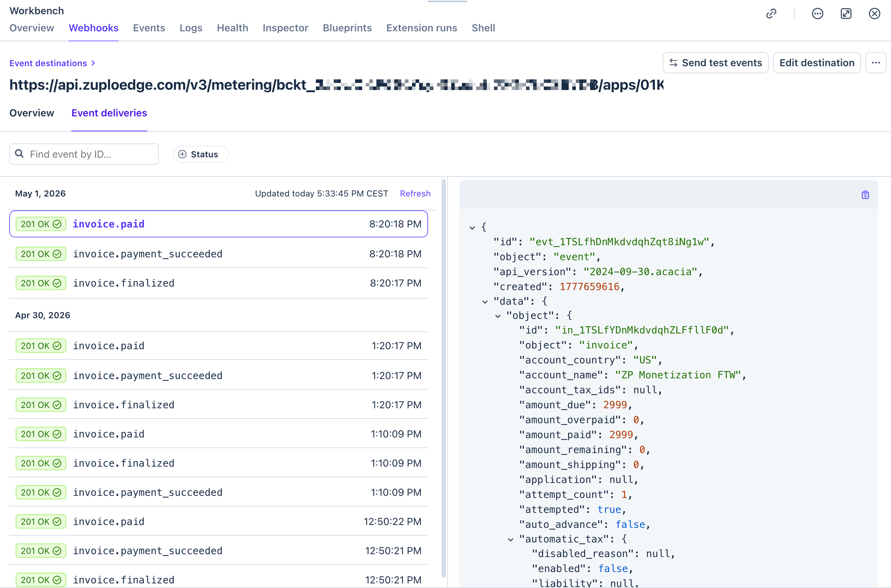The height and width of the screenshot is (588, 891).
Task: Click the destination URL heading
Action: pyautogui.click(x=336, y=85)
